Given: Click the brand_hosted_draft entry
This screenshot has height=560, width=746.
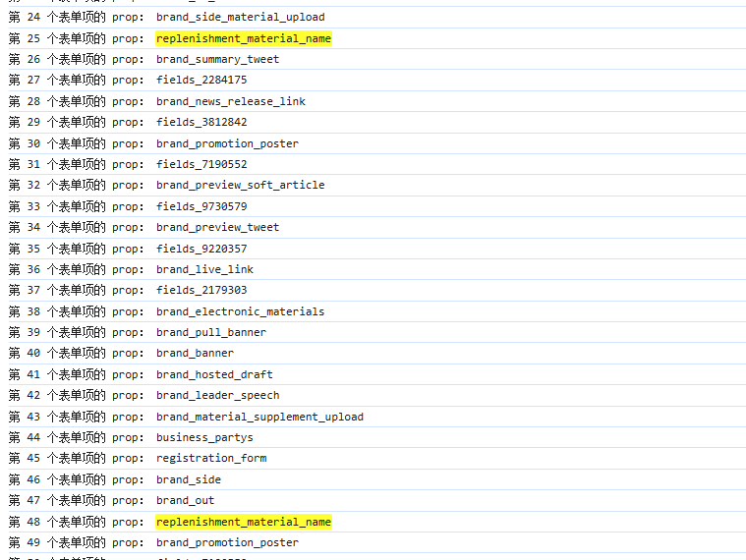Looking at the screenshot, I should pos(214,374).
